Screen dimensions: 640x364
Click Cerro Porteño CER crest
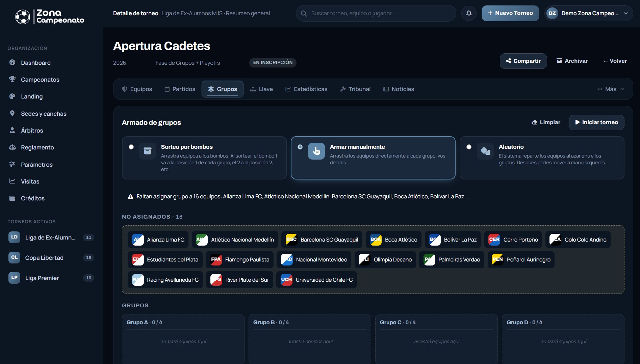pyautogui.click(x=494, y=240)
